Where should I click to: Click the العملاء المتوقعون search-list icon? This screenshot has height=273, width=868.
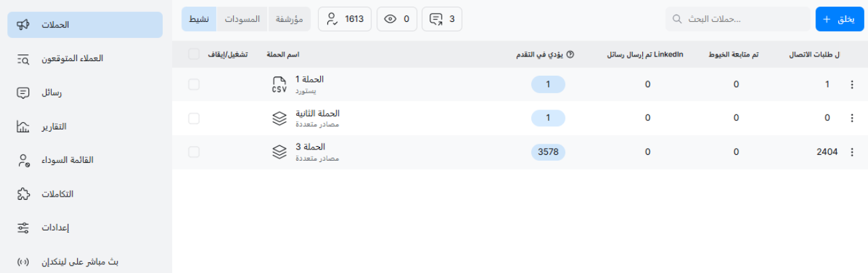coord(23,58)
